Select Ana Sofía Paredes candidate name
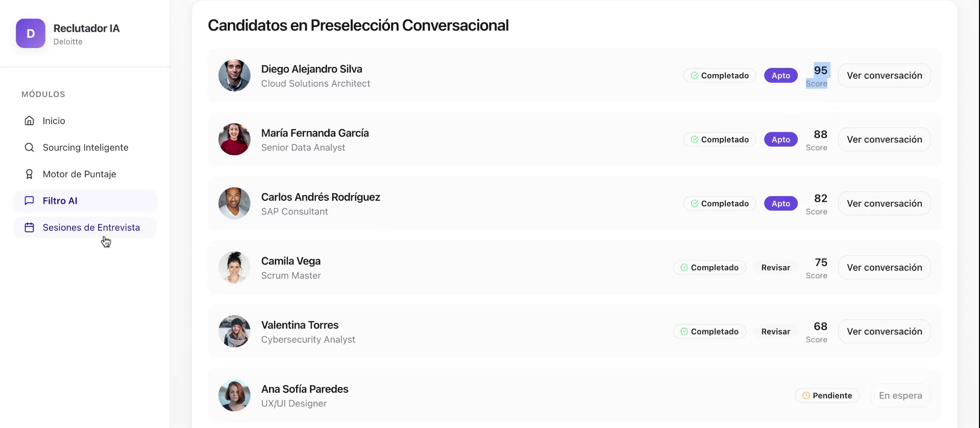 pos(305,389)
